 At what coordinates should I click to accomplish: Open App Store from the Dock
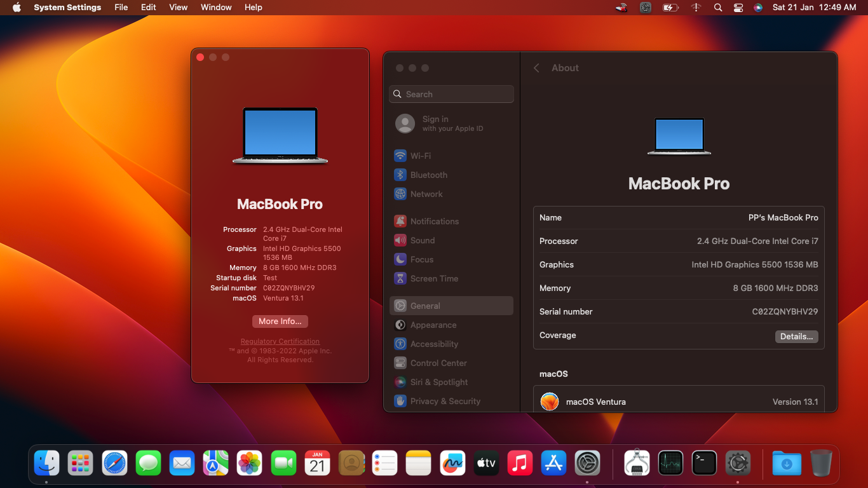point(553,463)
